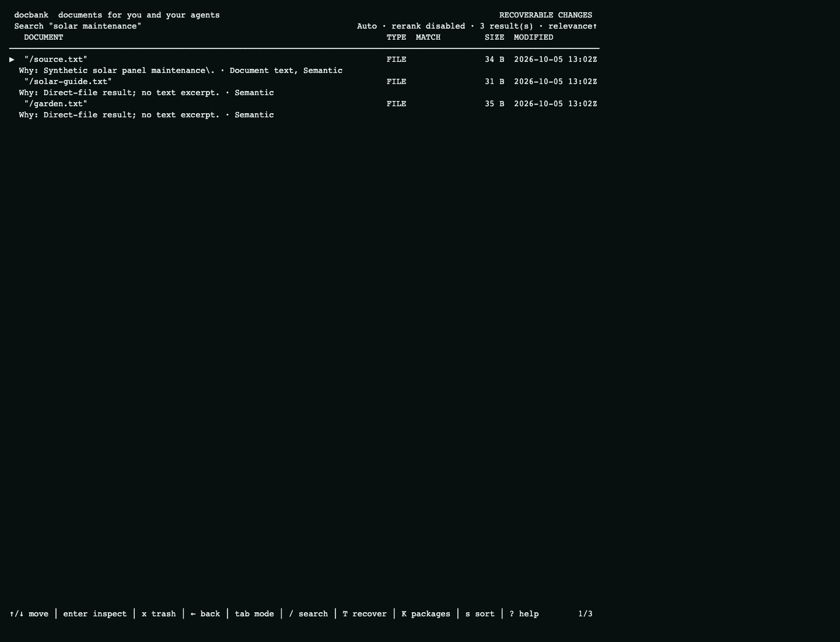The height and width of the screenshot is (642, 840).
Task: Click the '3 result(s)' count
Action: (x=506, y=26)
